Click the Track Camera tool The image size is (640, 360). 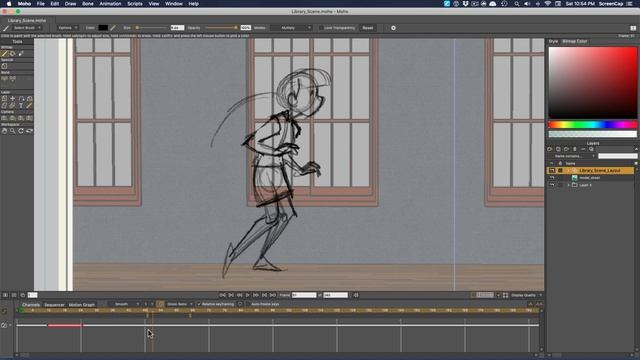click(4, 118)
